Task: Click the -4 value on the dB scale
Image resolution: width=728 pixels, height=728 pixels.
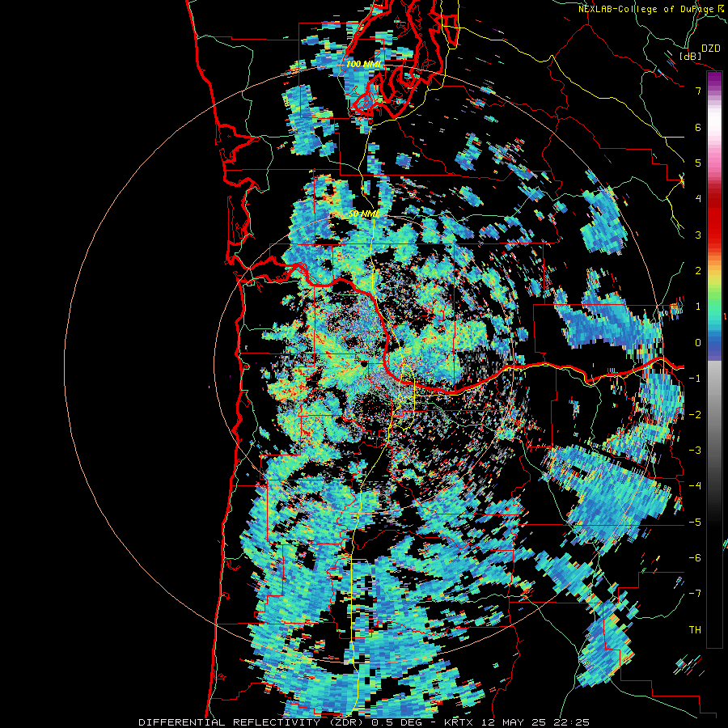Action: [695, 486]
